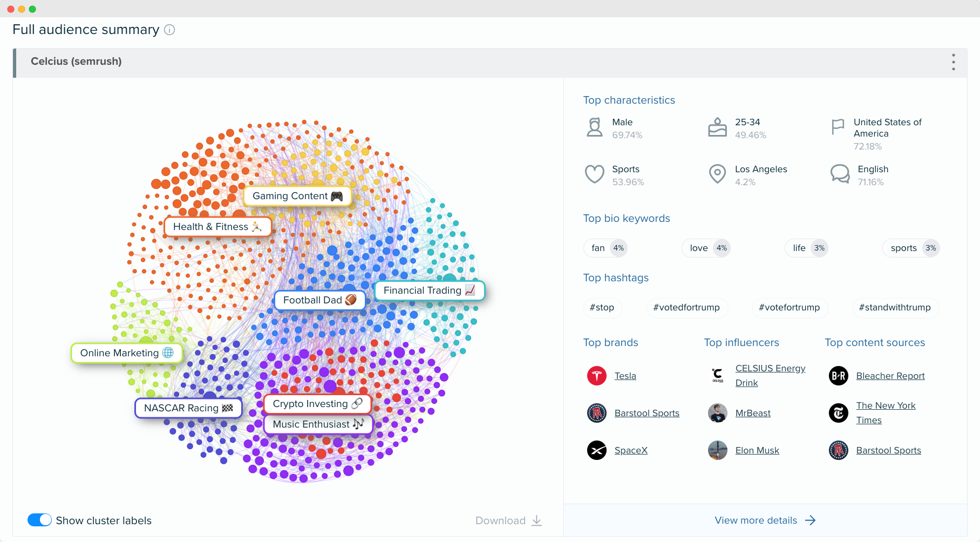Image resolution: width=980 pixels, height=542 pixels.
Task: Click the Tesla brand logo
Action: [596, 375]
